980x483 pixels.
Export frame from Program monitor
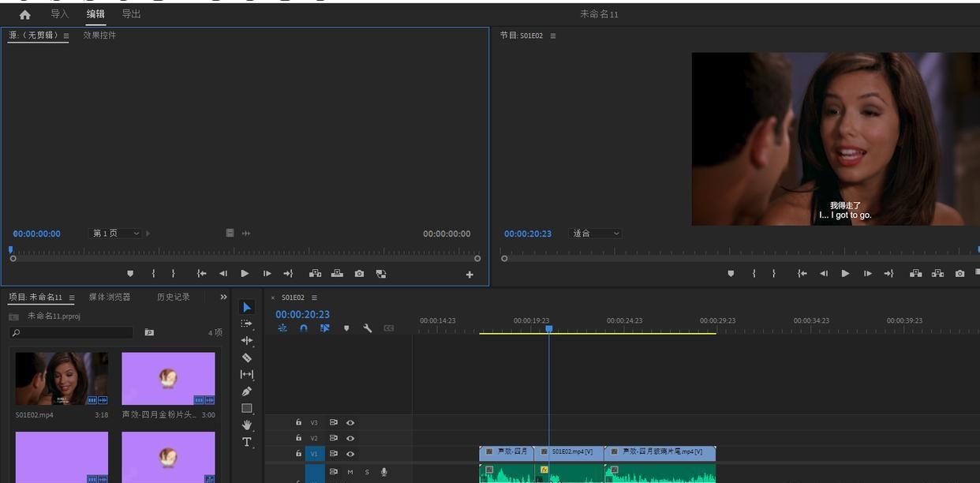(959, 274)
